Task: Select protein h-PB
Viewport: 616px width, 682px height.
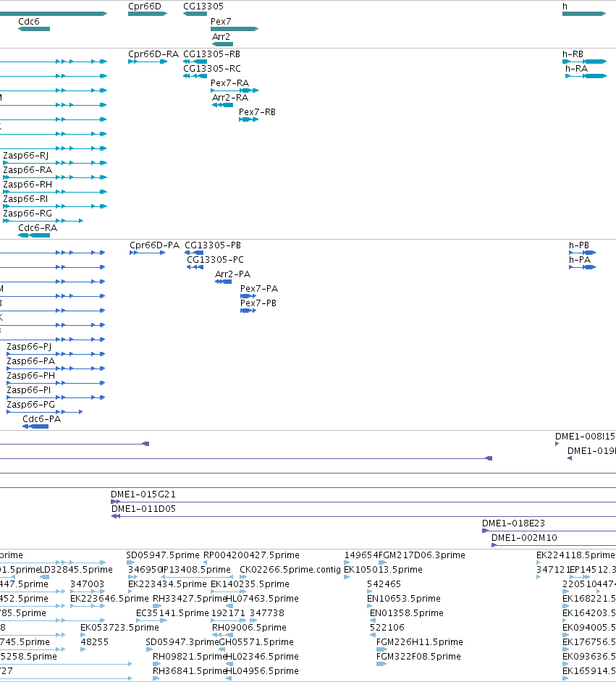Action: tap(582, 253)
